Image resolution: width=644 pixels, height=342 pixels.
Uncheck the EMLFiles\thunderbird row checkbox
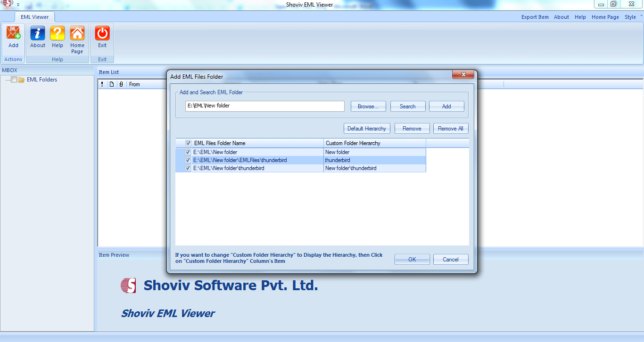click(x=188, y=160)
